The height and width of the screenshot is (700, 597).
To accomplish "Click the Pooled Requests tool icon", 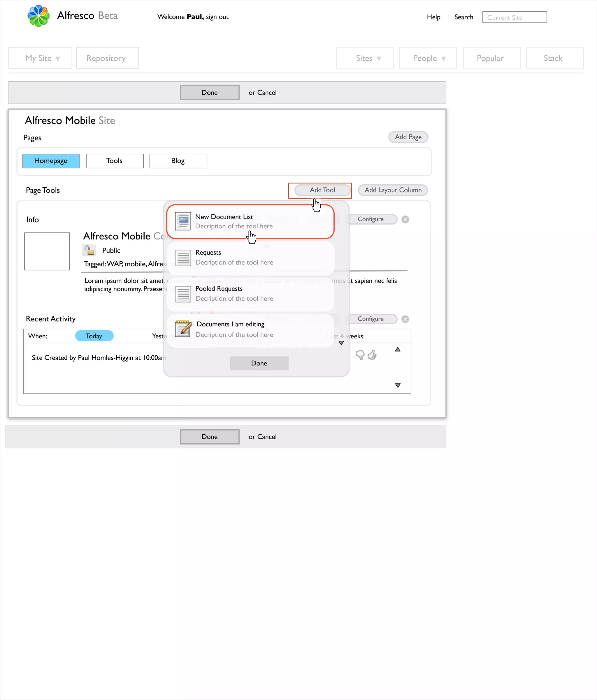I will pyautogui.click(x=183, y=294).
